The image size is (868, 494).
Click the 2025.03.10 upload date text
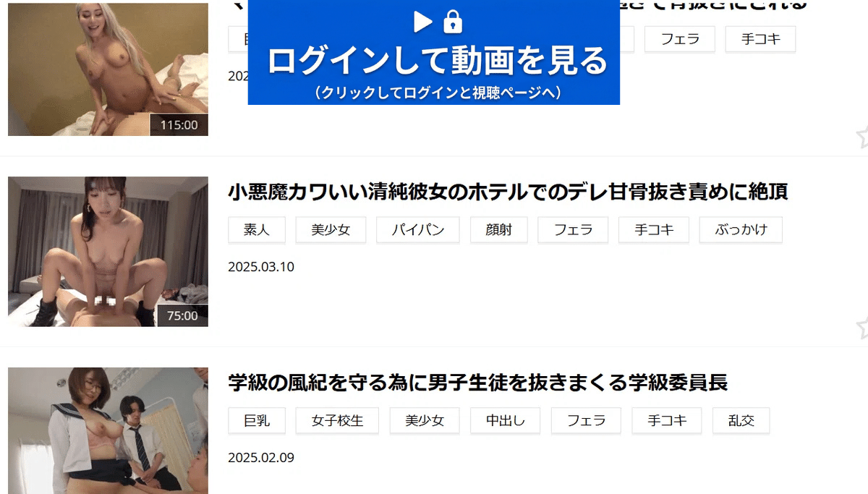click(x=261, y=267)
